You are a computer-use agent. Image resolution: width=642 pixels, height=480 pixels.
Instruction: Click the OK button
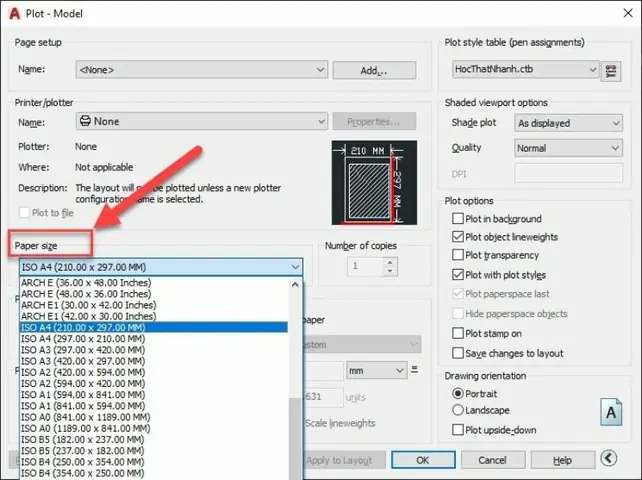(x=423, y=460)
